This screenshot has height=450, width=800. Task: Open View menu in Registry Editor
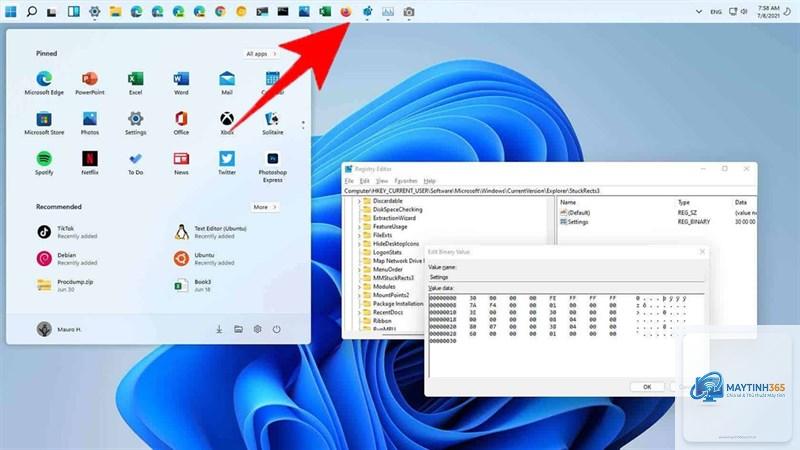click(x=382, y=181)
